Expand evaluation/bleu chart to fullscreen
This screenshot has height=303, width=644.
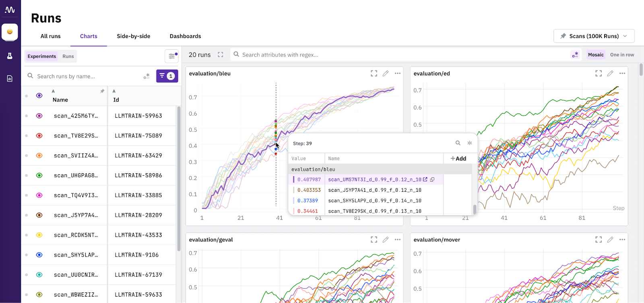[374, 73]
